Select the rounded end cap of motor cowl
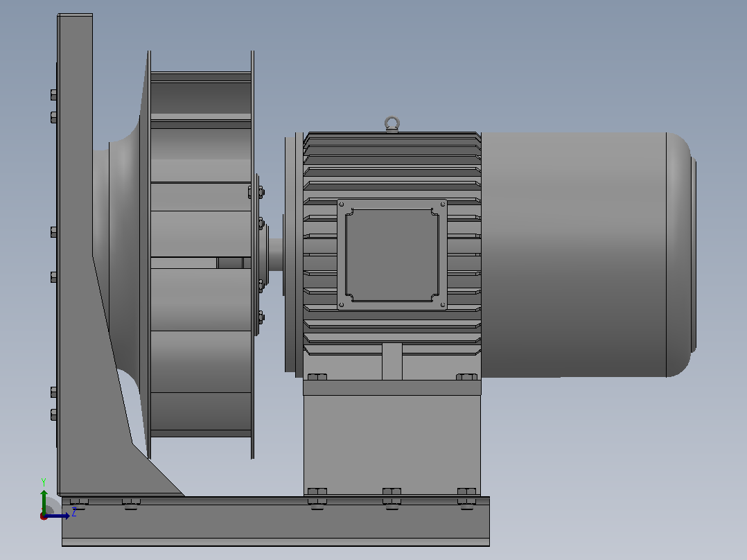 tap(681, 255)
